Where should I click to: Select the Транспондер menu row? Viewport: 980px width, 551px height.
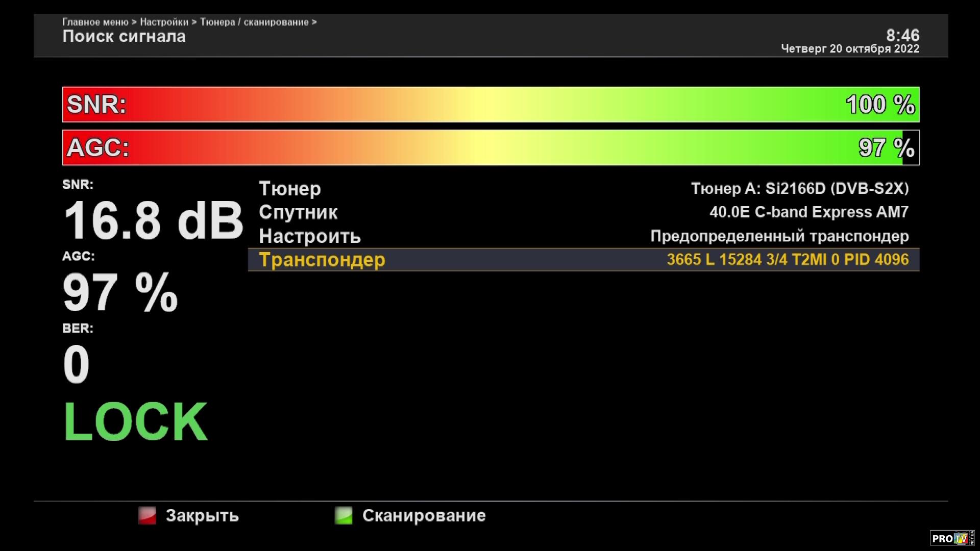[322, 260]
